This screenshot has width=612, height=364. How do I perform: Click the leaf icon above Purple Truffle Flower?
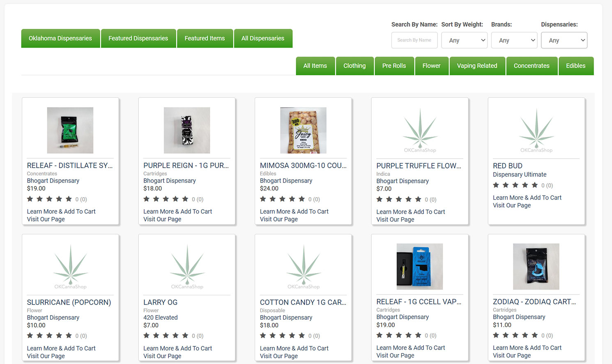420,131
